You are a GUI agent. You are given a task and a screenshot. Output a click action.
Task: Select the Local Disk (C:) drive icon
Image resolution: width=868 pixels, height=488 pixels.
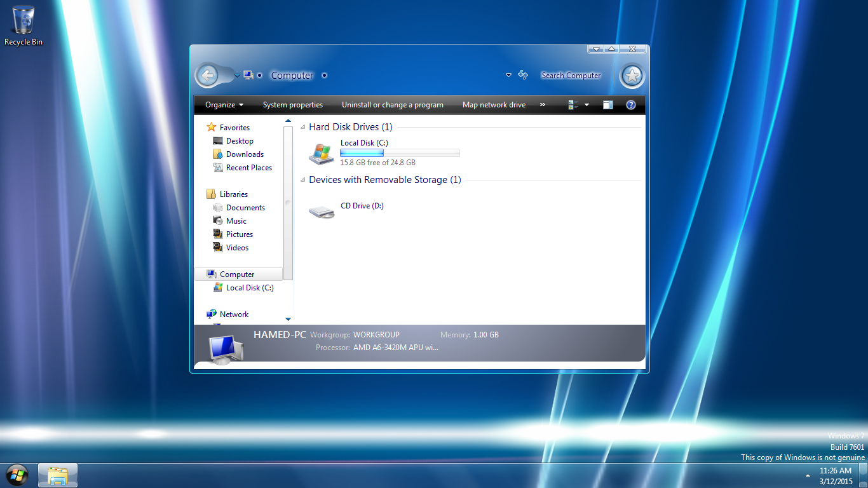(321, 153)
